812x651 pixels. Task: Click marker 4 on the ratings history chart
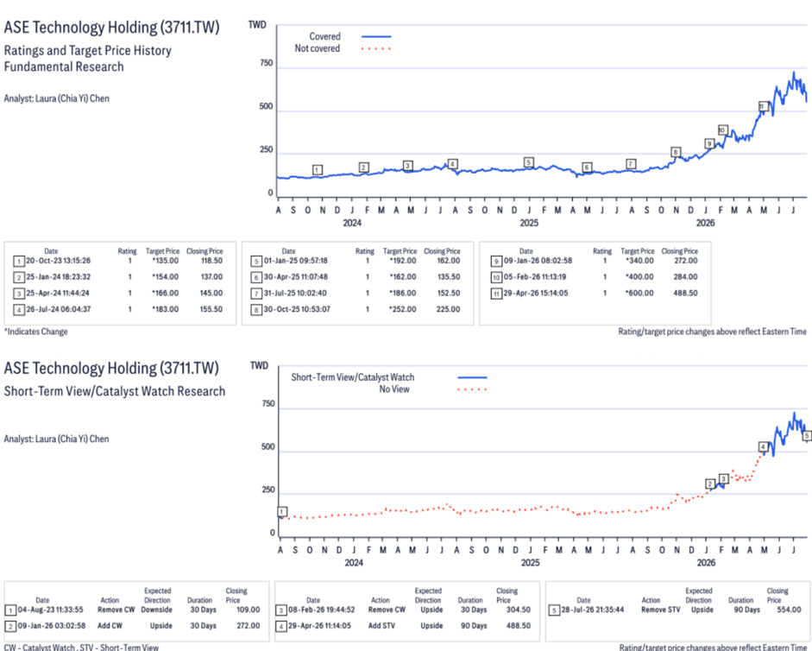click(x=453, y=164)
